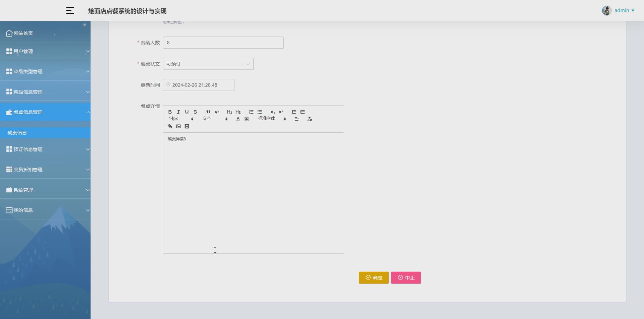Apply Heading 1 style
Image resolution: width=644 pixels, height=319 pixels.
pos(229,112)
